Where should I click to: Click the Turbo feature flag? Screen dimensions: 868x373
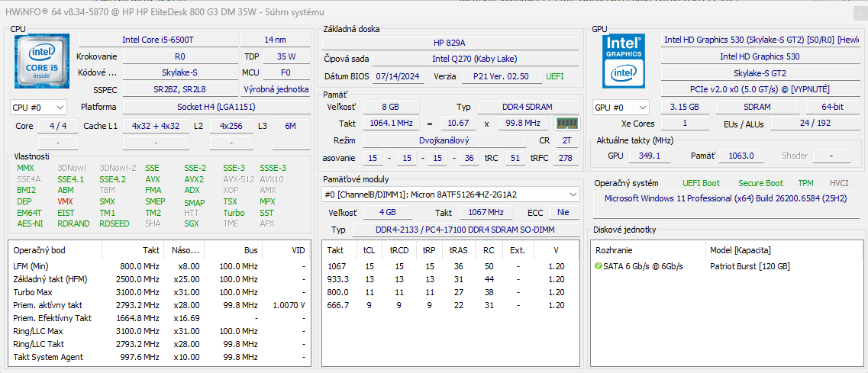[x=234, y=213]
